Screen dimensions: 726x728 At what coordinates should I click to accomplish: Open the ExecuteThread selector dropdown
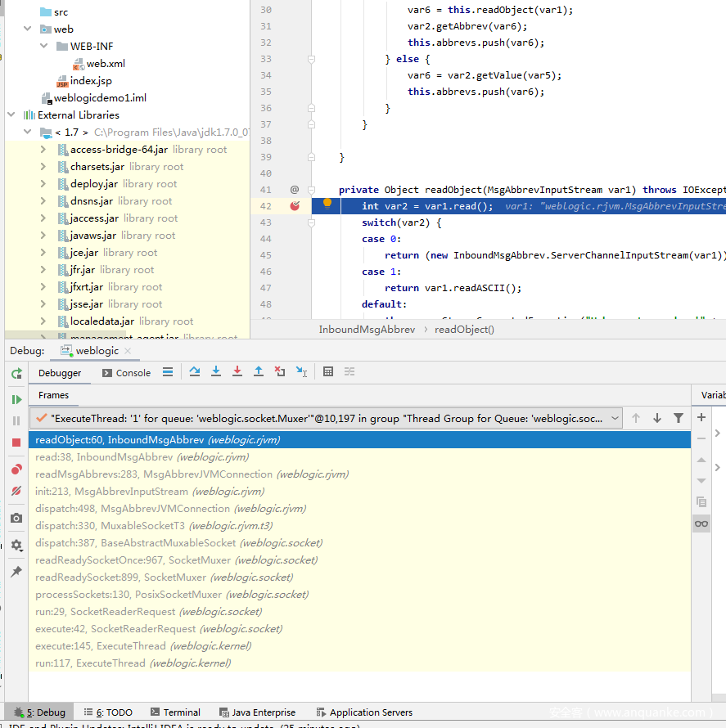tap(615, 418)
